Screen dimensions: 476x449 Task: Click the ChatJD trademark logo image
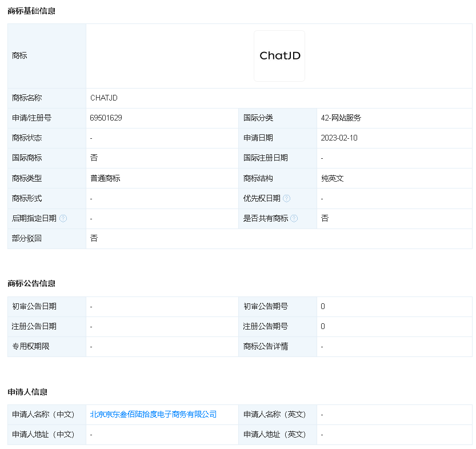(x=279, y=55)
